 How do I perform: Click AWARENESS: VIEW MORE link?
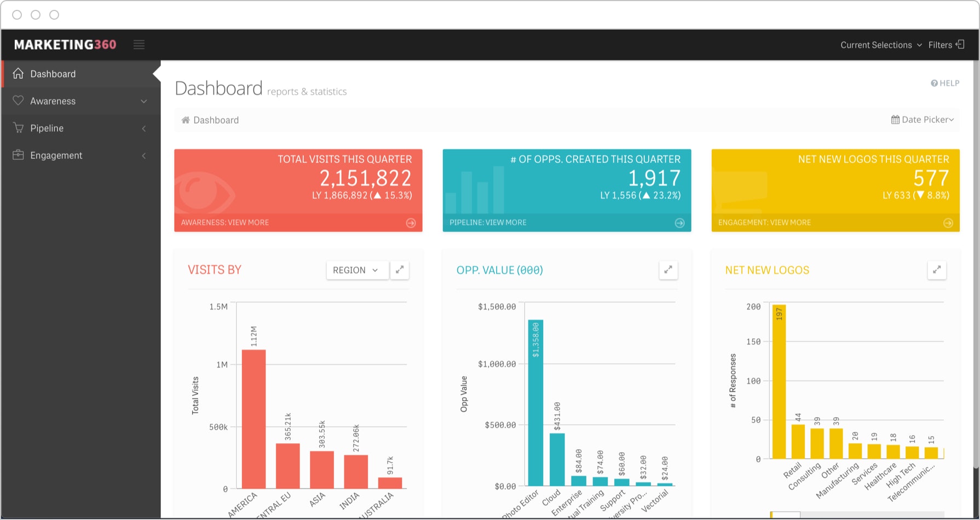[225, 223]
